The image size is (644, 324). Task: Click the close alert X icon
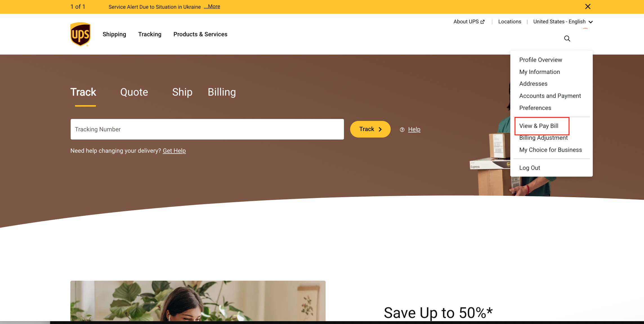point(588,7)
